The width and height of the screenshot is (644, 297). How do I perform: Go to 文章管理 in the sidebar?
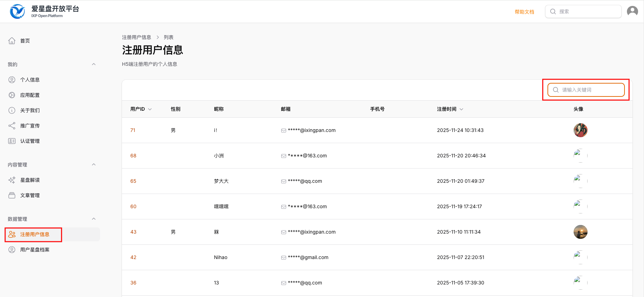pos(30,195)
